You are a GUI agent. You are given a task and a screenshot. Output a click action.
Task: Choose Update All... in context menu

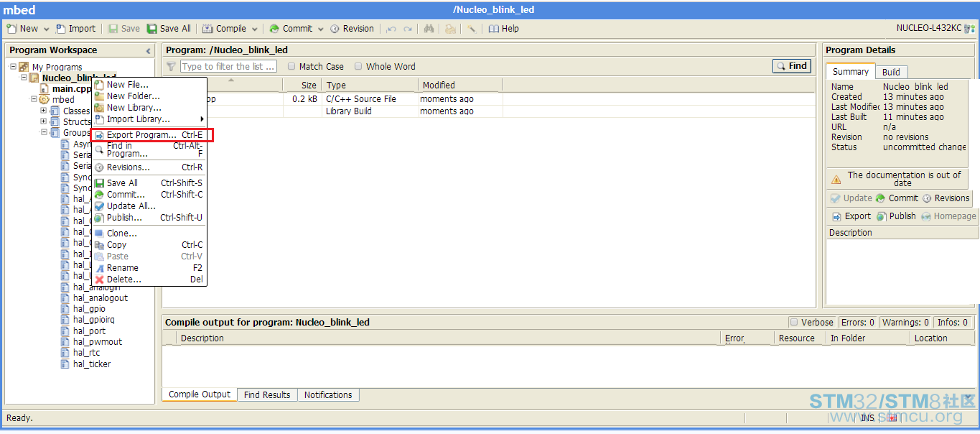(149, 206)
